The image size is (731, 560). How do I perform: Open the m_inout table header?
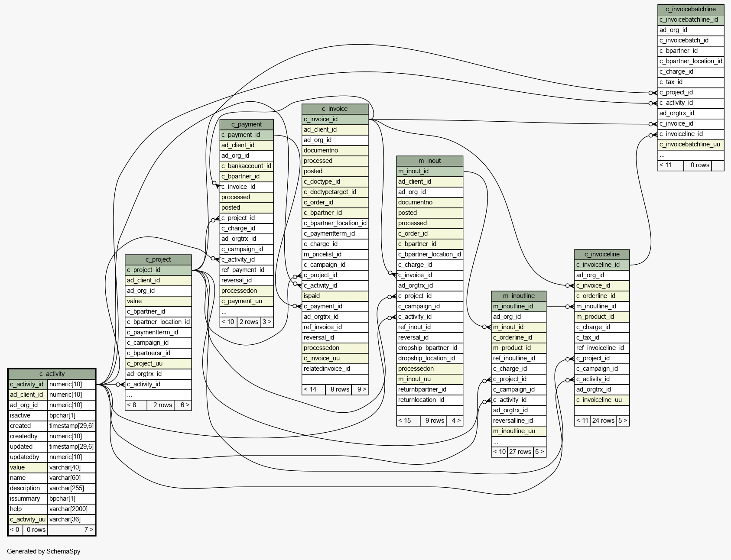tap(430, 161)
